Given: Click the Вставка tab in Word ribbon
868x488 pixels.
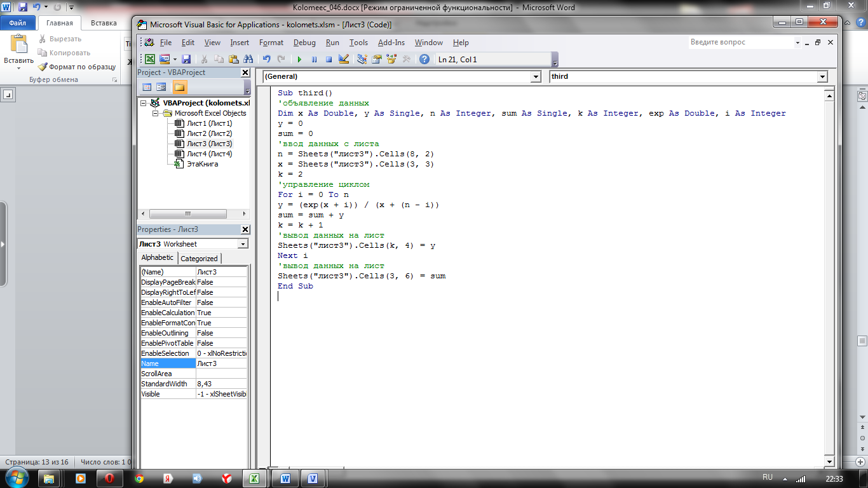Looking at the screenshot, I should click(x=104, y=23).
